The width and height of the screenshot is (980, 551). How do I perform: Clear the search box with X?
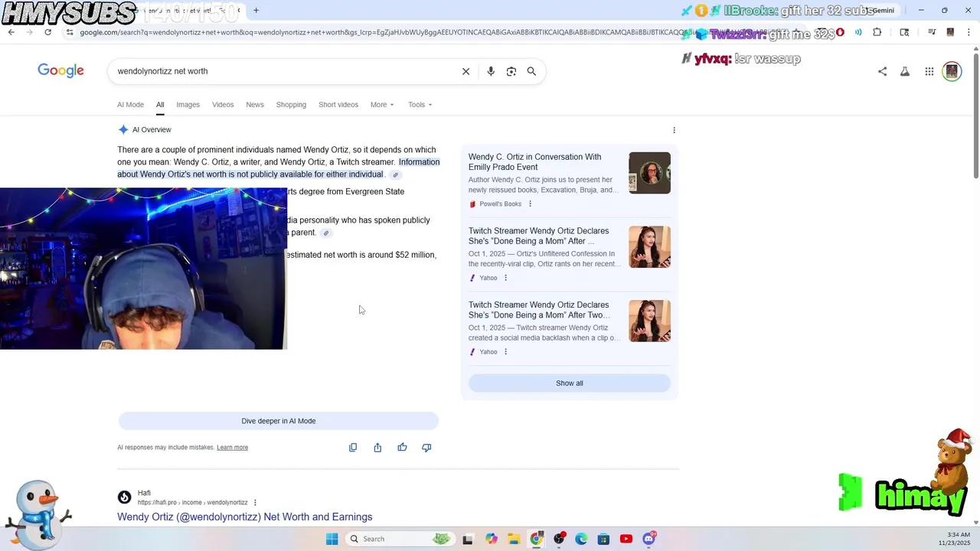pos(465,71)
